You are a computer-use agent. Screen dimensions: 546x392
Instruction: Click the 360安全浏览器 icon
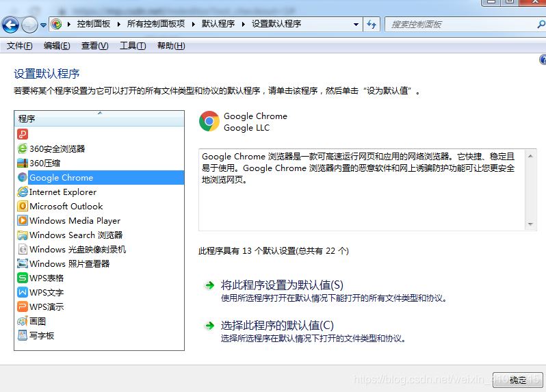click(x=23, y=148)
